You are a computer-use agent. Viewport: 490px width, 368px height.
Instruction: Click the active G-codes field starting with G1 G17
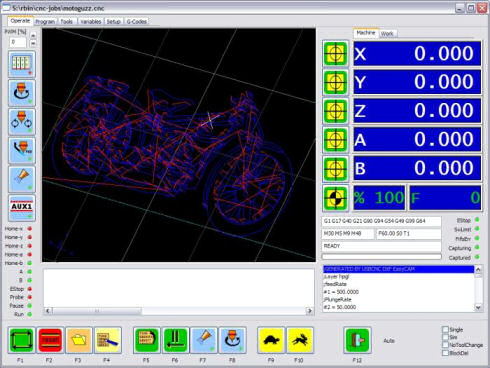point(382,221)
